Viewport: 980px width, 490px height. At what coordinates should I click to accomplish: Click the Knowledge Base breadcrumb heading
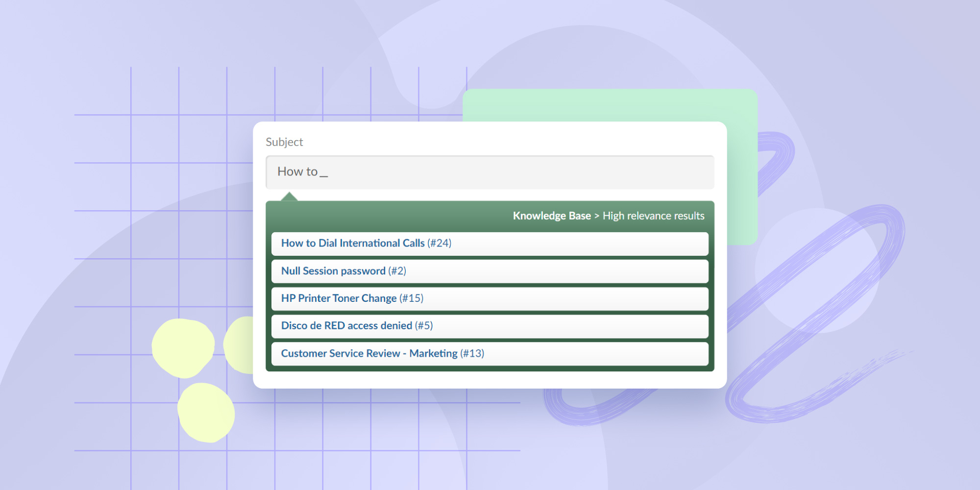pyautogui.click(x=552, y=216)
